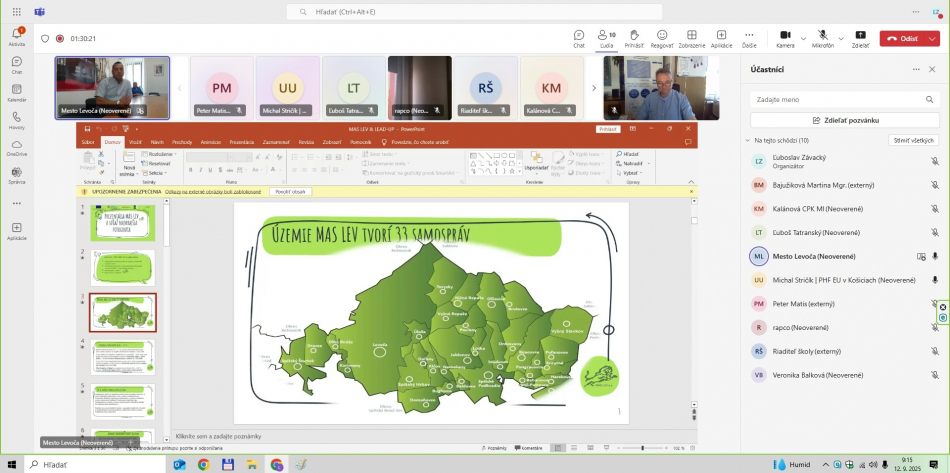
Task: Click the Stlmiť všetkých button
Action: (x=914, y=140)
